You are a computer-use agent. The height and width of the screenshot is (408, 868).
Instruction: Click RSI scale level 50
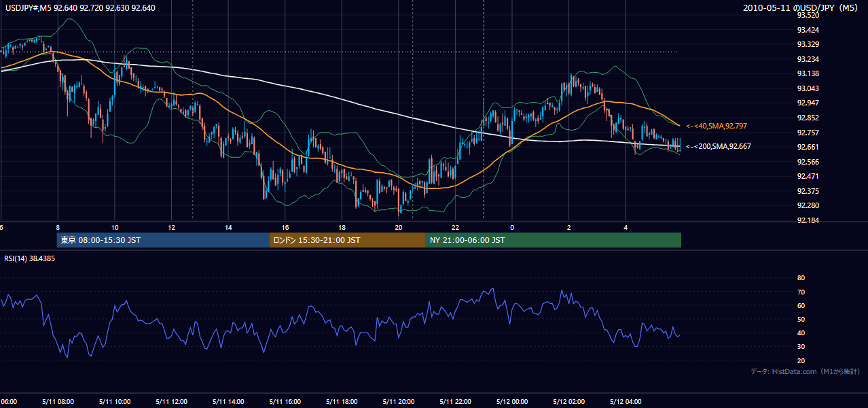point(801,319)
